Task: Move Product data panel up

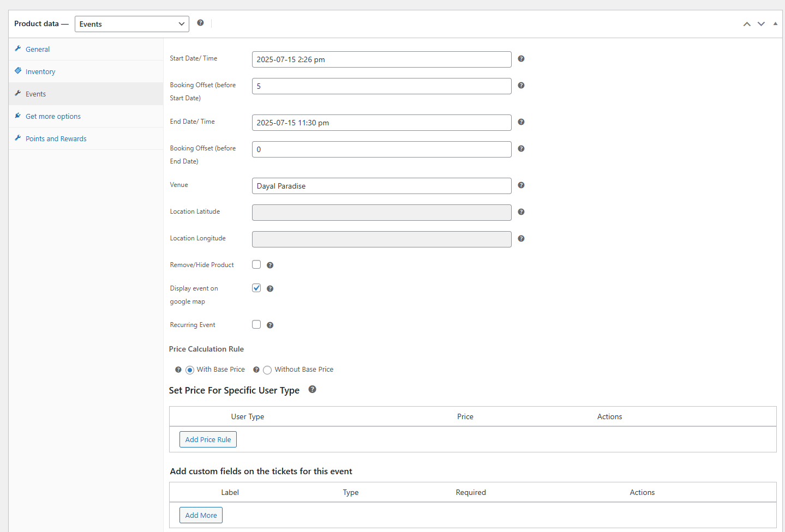Action: tap(747, 24)
